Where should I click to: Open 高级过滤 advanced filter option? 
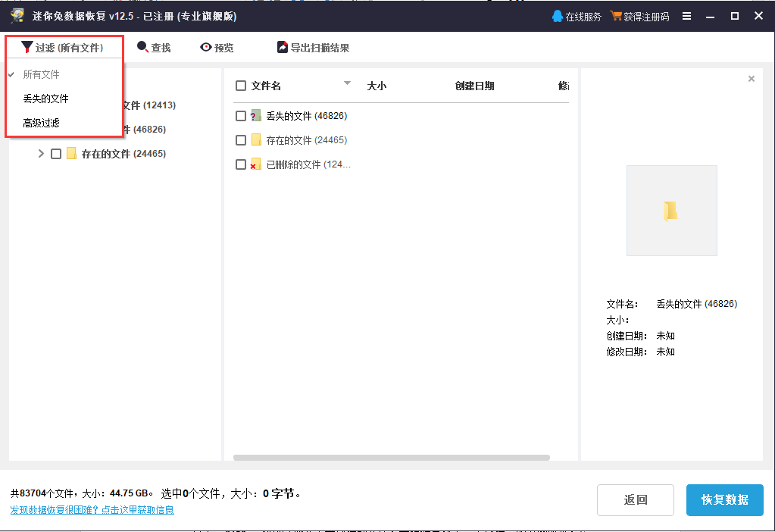point(41,123)
